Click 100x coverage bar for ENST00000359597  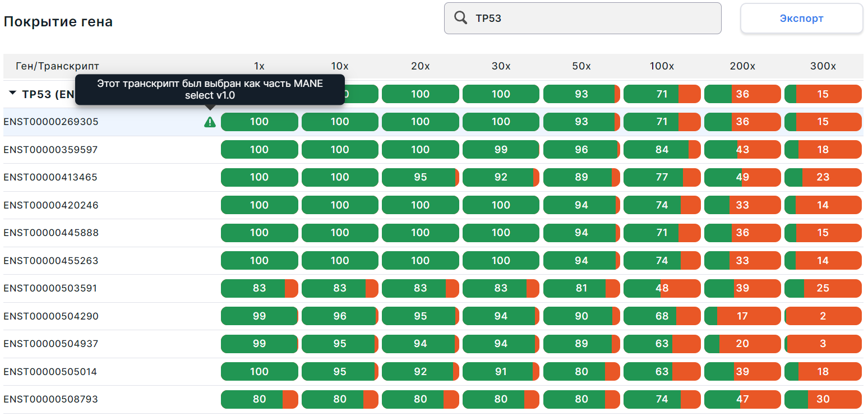tap(662, 150)
